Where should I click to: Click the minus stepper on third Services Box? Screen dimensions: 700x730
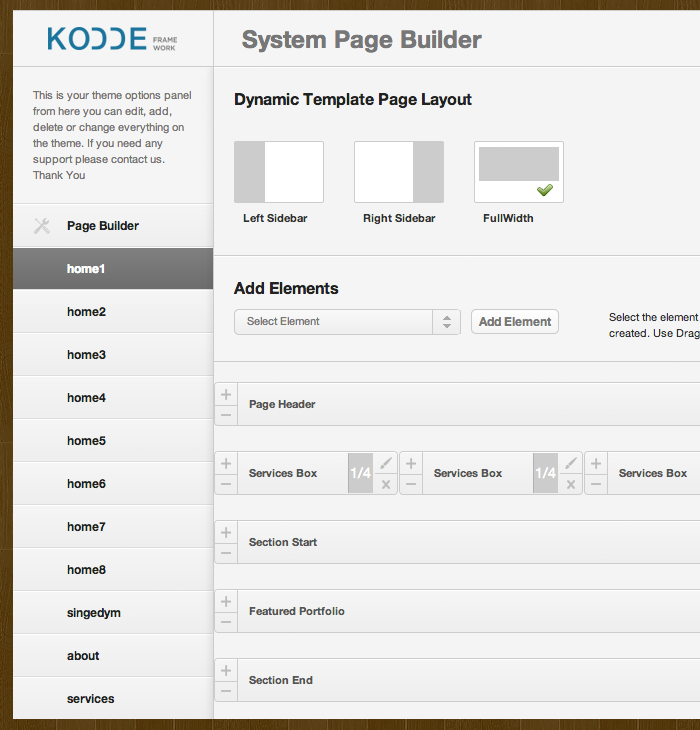coord(596,484)
